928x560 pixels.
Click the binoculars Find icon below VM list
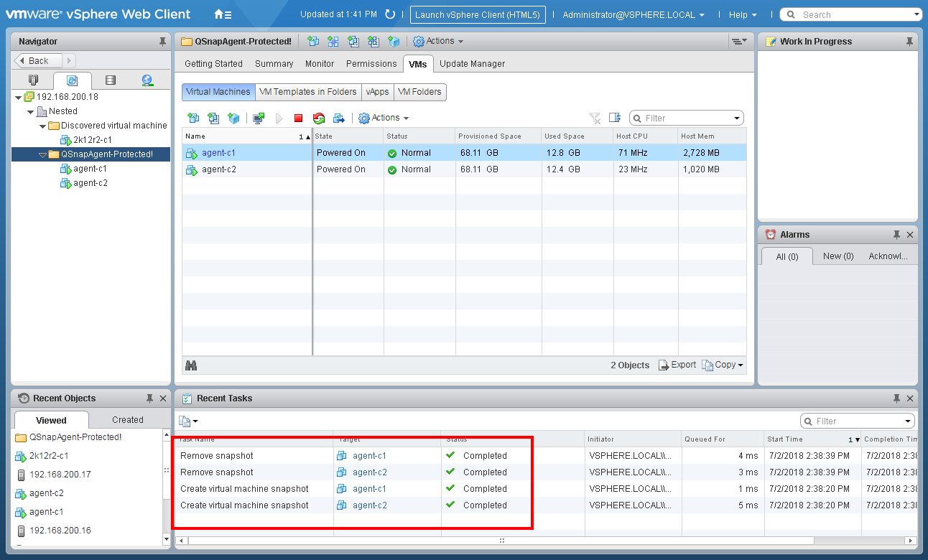click(x=191, y=365)
